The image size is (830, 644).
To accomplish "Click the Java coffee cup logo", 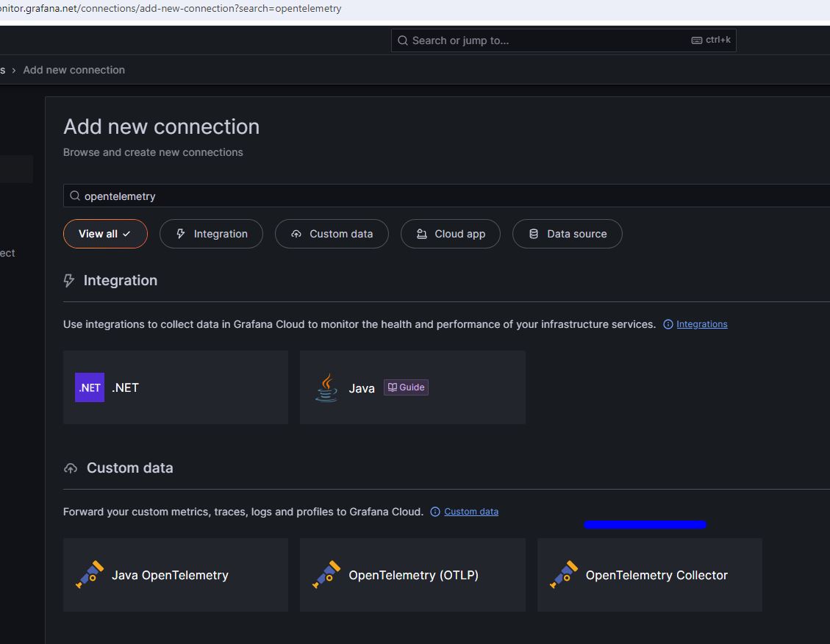I will pyautogui.click(x=326, y=388).
